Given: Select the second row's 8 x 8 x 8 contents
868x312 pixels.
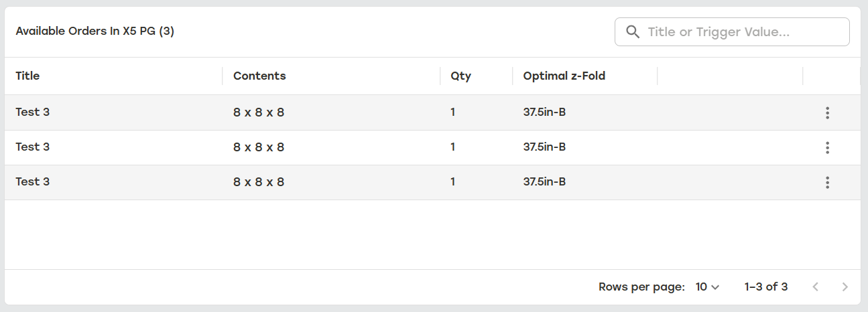Looking at the screenshot, I should click(x=259, y=147).
